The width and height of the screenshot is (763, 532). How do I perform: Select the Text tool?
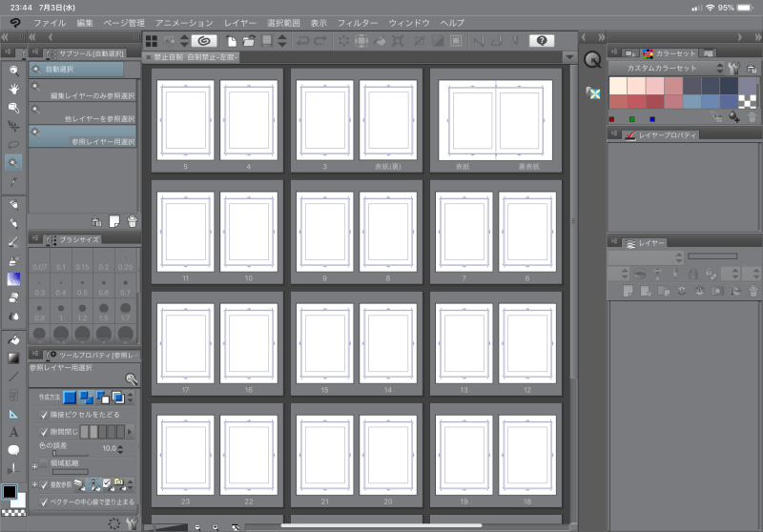(13, 432)
